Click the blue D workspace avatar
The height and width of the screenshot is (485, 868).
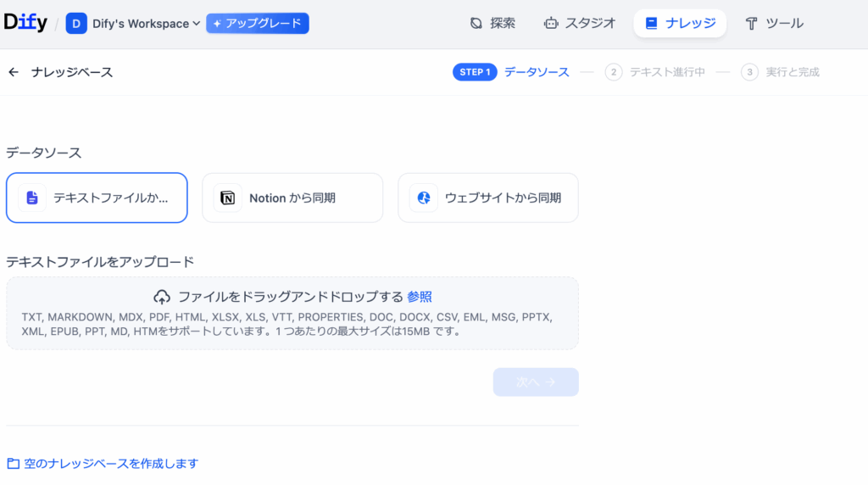76,24
